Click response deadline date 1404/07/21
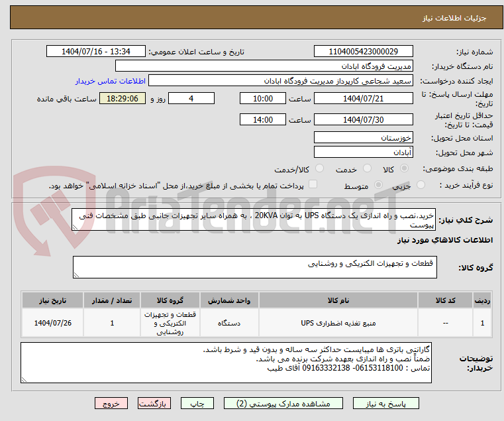This screenshot has height=421, width=504. pyautogui.click(x=363, y=99)
